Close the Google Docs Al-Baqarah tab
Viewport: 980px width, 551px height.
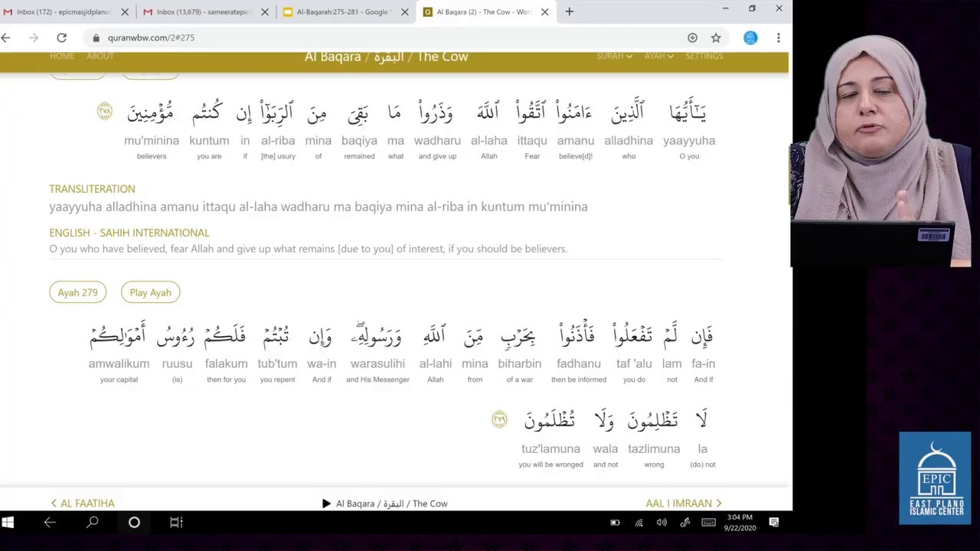click(404, 12)
